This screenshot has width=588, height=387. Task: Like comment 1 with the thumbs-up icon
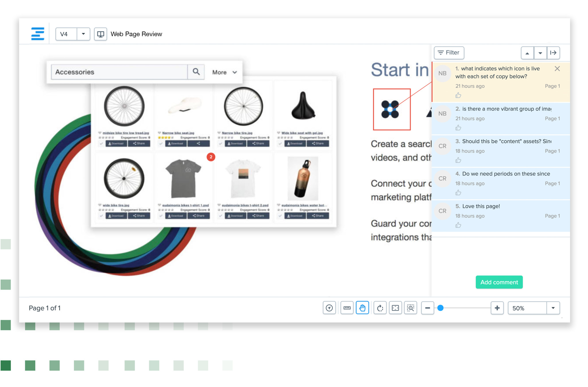(x=458, y=95)
